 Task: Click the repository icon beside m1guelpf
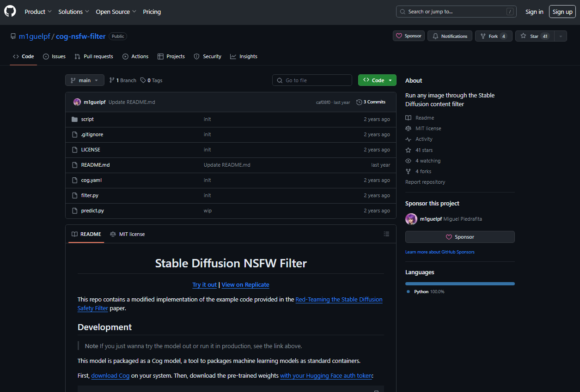pos(13,36)
